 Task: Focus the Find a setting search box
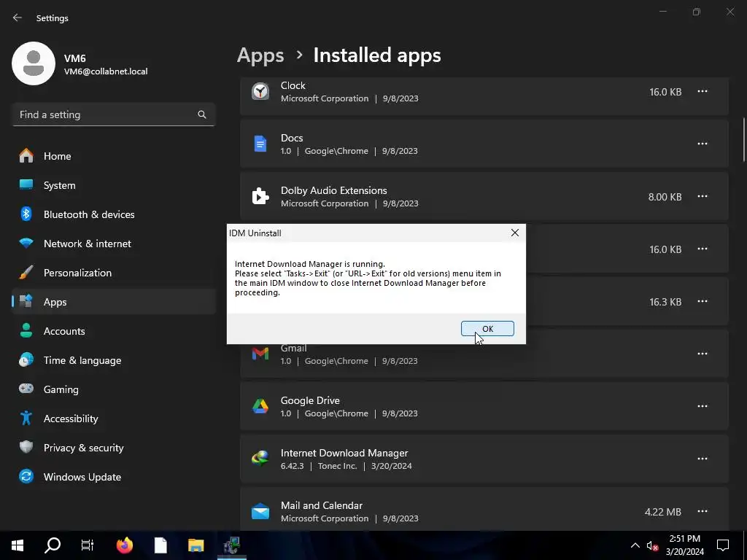113,114
